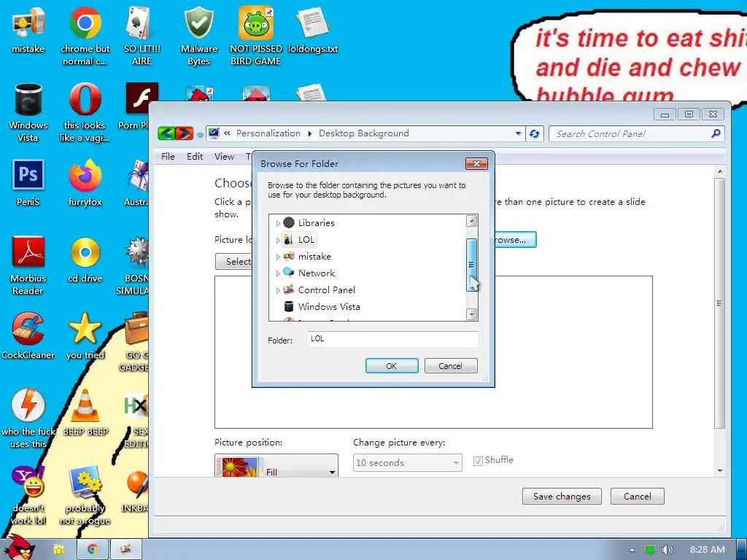Open the Malware Bytes desktop icon
Image resolution: width=747 pixels, height=560 pixels.
tap(198, 36)
